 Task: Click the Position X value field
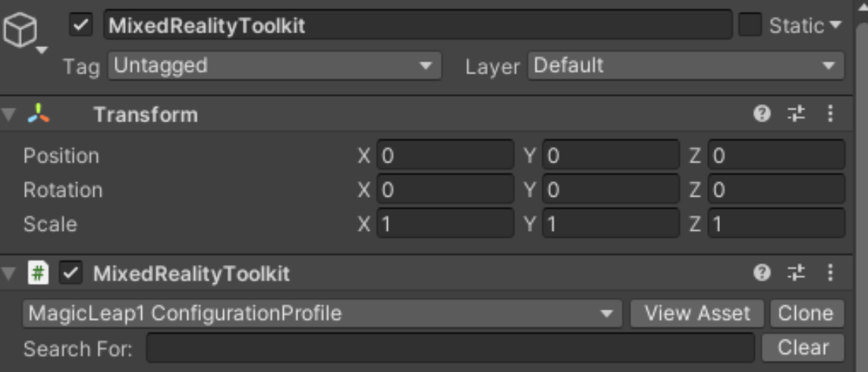pos(445,156)
